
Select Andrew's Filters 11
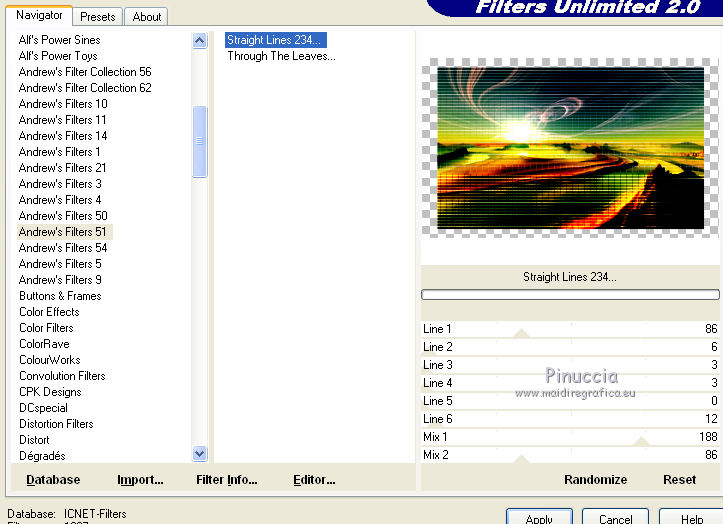63,120
